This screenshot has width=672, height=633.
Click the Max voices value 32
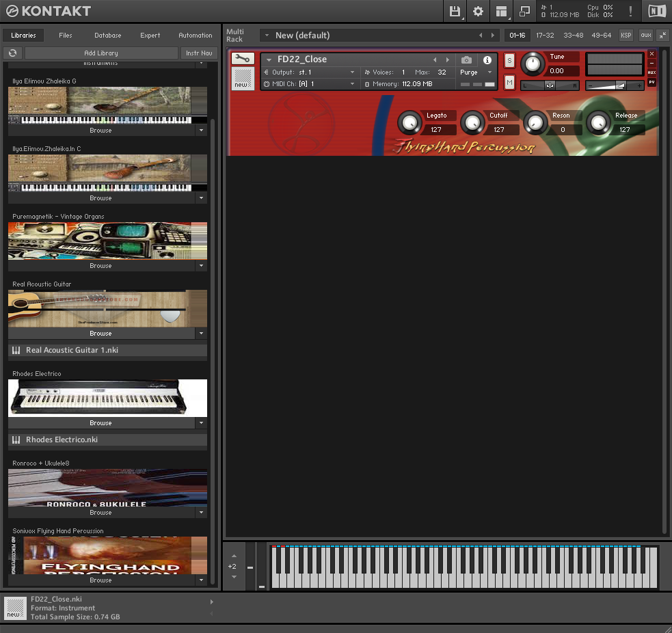pos(442,72)
